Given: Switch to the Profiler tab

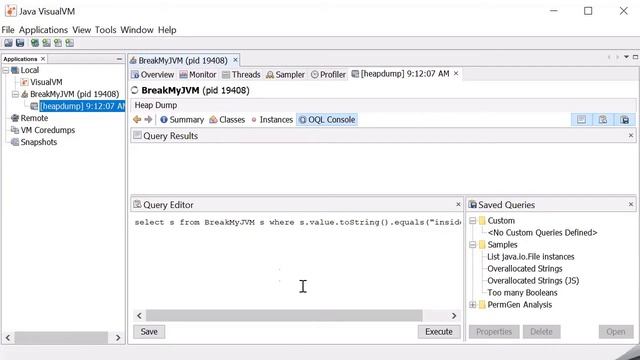Looking at the screenshot, I should [x=328, y=75].
